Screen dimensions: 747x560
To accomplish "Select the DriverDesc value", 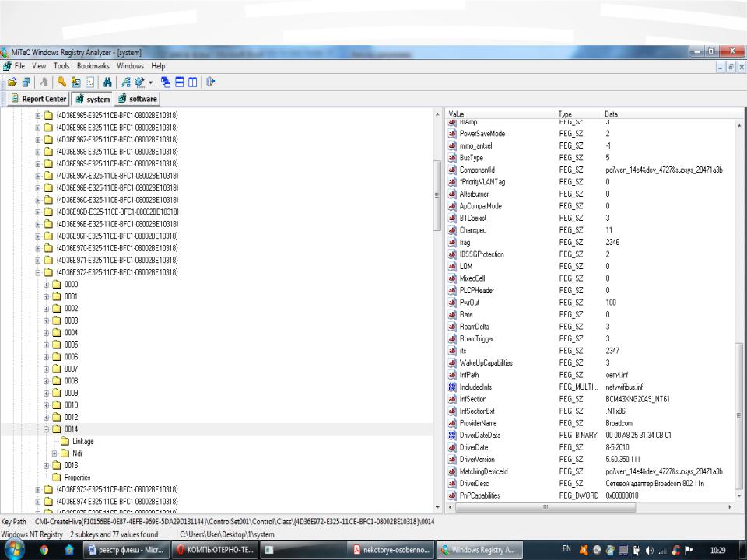I will 474,484.
